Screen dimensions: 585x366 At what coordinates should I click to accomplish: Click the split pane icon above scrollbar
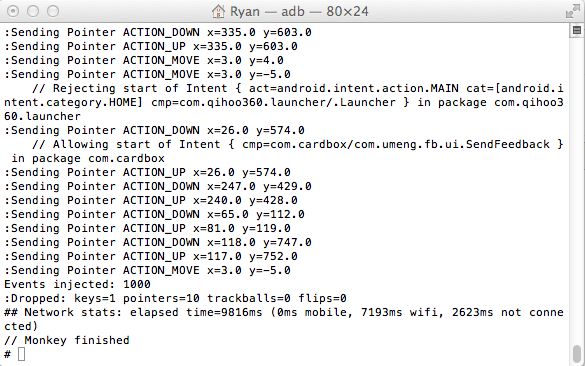point(576,30)
